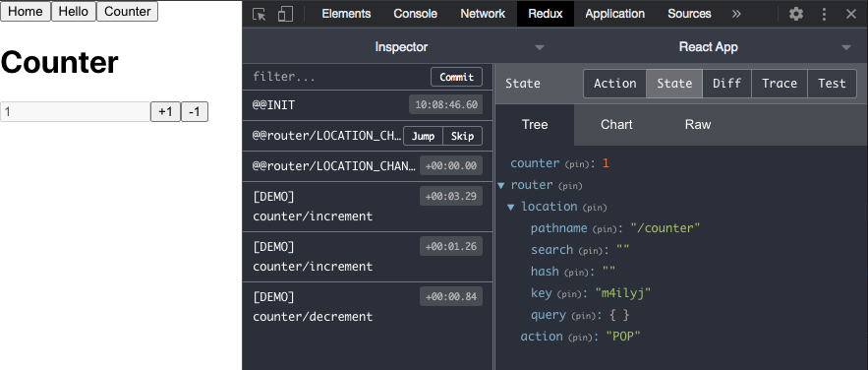Increment counter with +1 button
The width and height of the screenshot is (868, 370).
point(165,112)
